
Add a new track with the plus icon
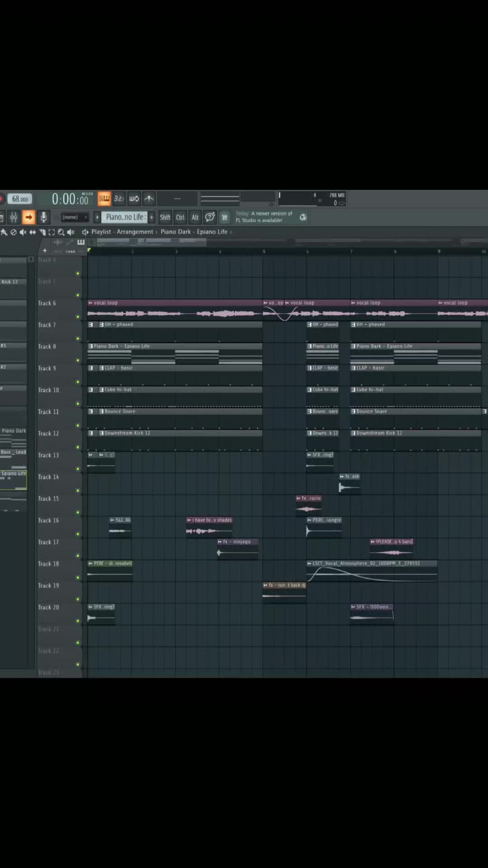45,250
